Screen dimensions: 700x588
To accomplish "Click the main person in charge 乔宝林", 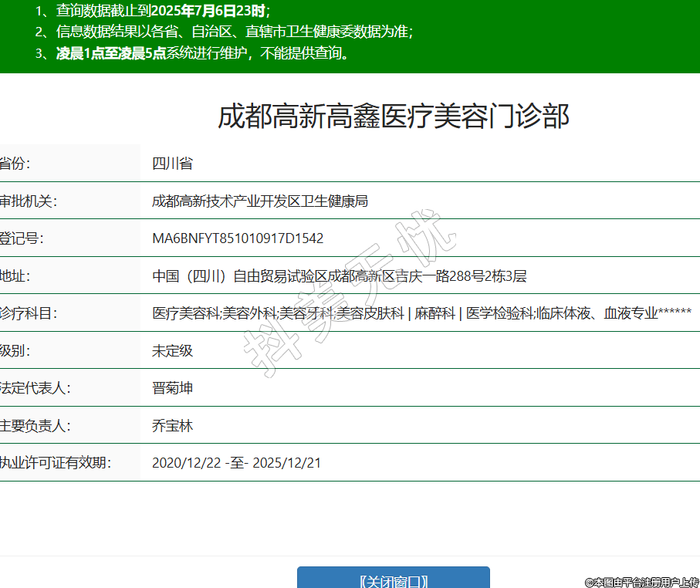I will coord(172,425).
